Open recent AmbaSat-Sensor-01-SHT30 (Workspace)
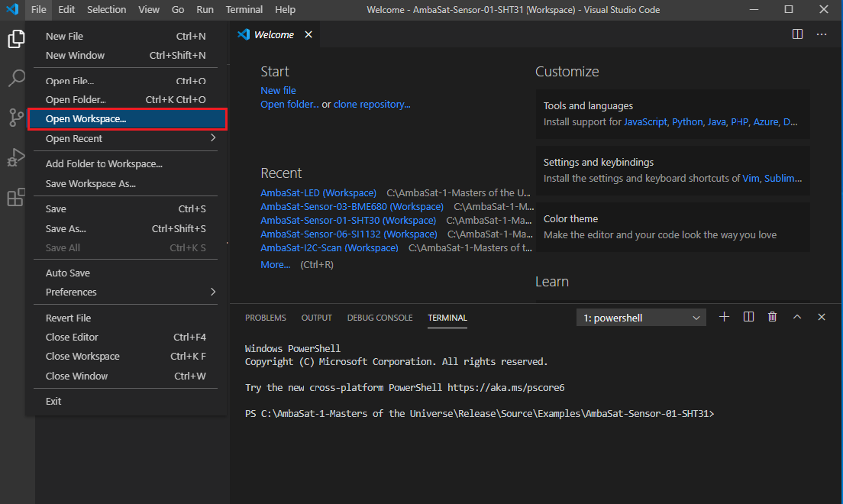Screen dimensions: 843x504 pos(348,221)
